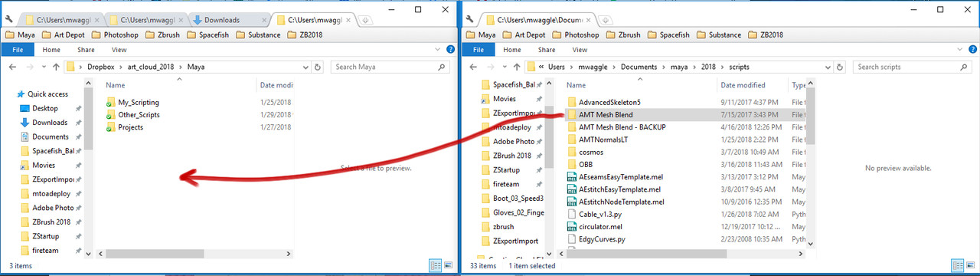This screenshot has width=980, height=276.
Task: Go up one folder in left window
Action: pos(55,67)
